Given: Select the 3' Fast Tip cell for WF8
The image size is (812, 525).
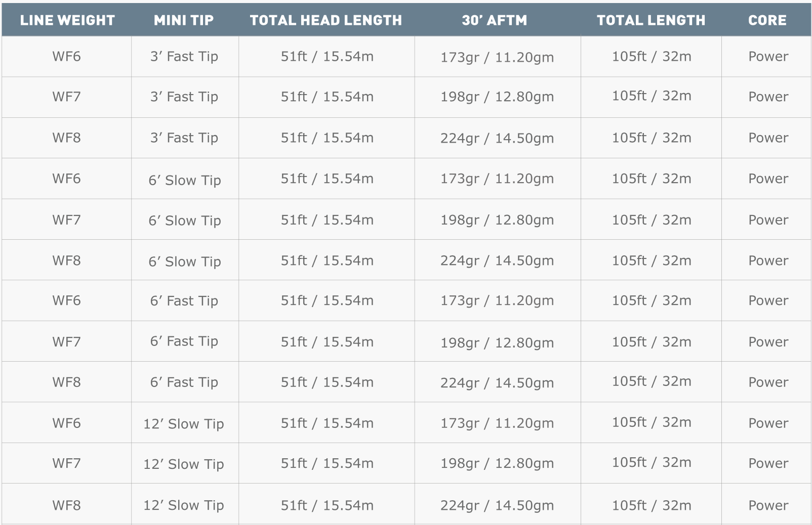Looking at the screenshot, I should pos(184,138).
